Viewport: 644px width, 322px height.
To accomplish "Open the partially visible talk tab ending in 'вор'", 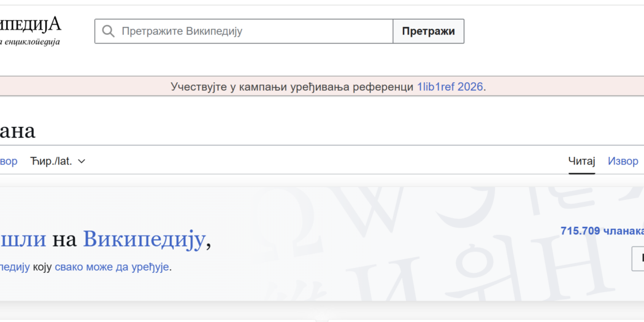I will click(x=9, y=161).
